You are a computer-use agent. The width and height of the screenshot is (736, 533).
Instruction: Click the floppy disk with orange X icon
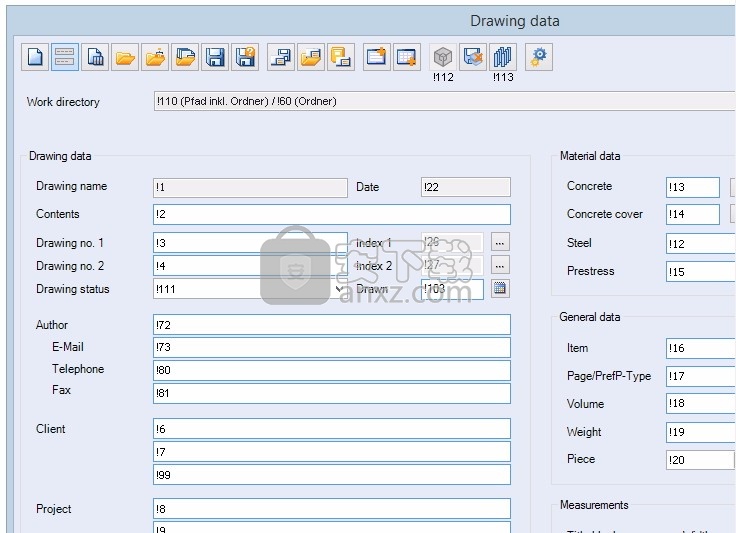[x=473, y=57]
